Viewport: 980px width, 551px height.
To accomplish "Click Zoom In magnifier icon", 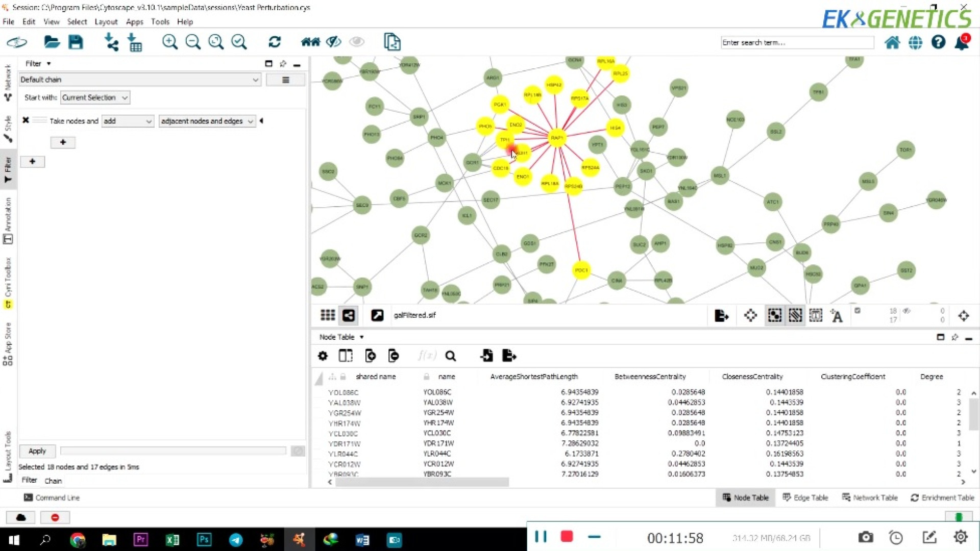I will 169,42.
